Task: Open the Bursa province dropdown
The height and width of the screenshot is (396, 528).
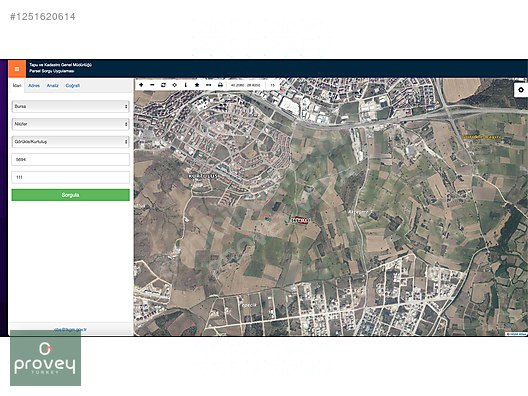Action: pos(70,106)
